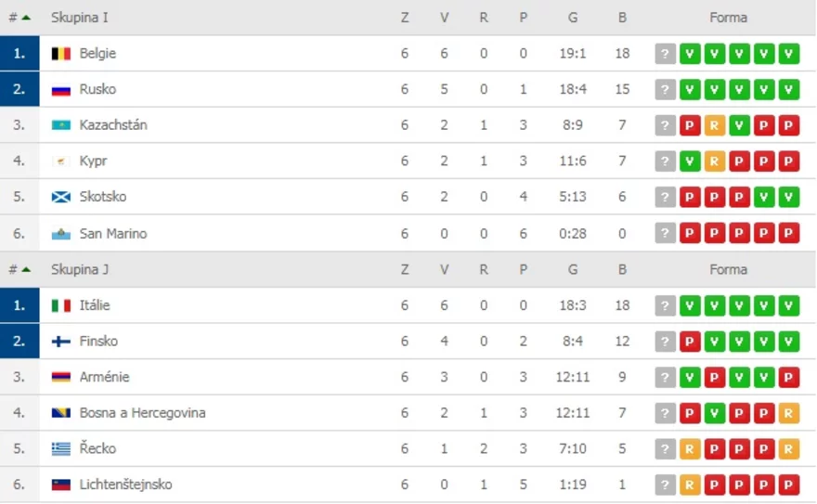Click Řecko's last orange R form badge

[788, 449]
